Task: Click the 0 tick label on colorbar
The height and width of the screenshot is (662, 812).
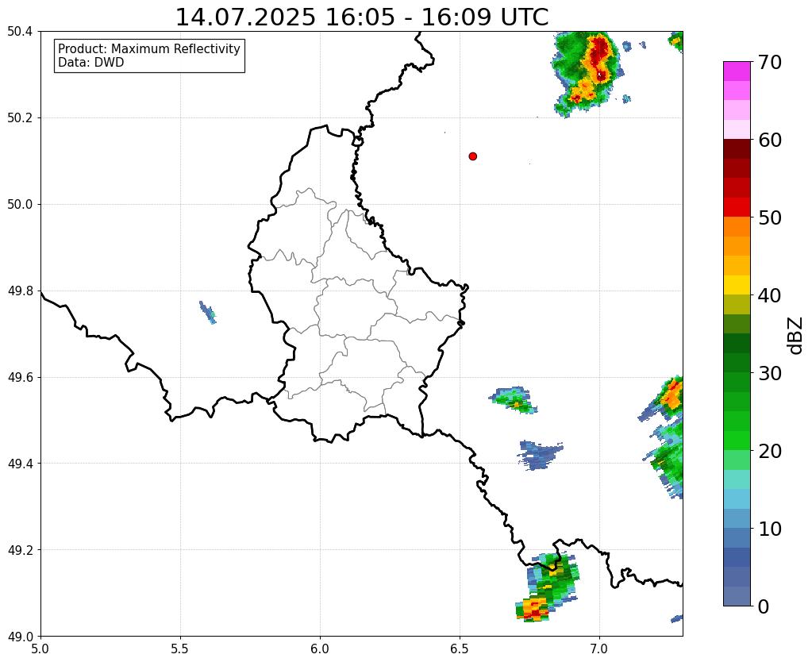Action: tap(764, 606)
